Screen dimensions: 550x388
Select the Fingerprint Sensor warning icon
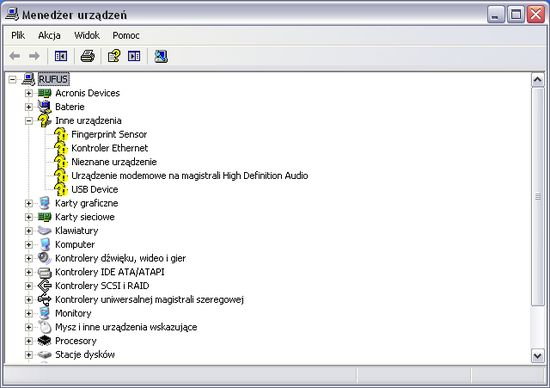click(x=61, y=134)
